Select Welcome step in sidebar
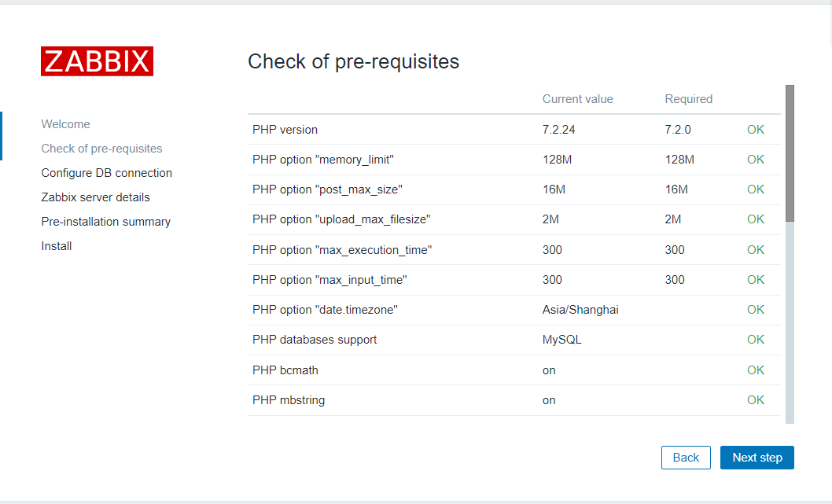 pyautogui.click(x=65, y=124)
